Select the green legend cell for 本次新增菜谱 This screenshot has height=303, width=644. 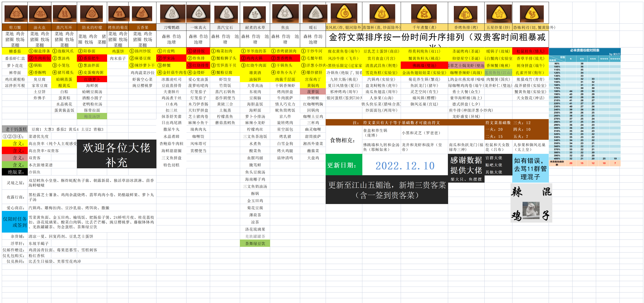coord(15,165)
